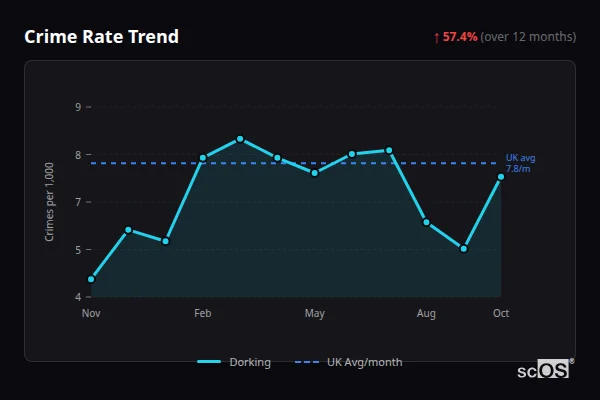This screenshot has height=400, width=600.
Task: Select the April data point
Action: point(277,158)
